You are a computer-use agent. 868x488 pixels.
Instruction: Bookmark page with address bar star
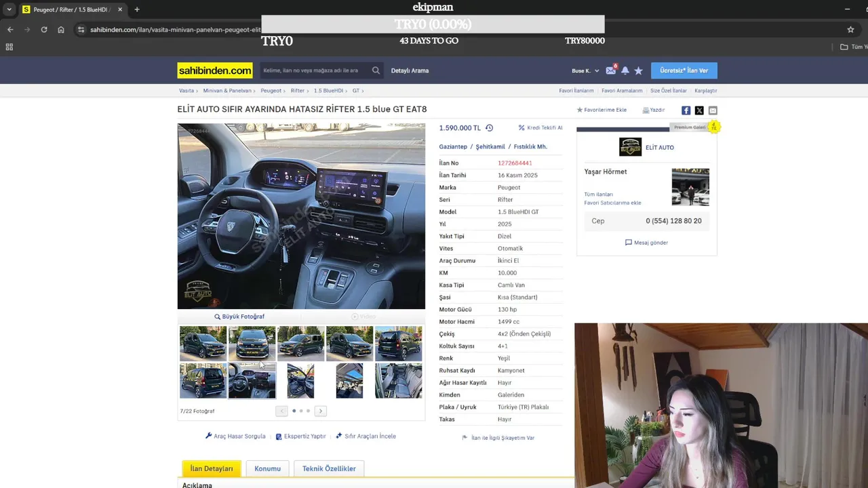[850, 30]
